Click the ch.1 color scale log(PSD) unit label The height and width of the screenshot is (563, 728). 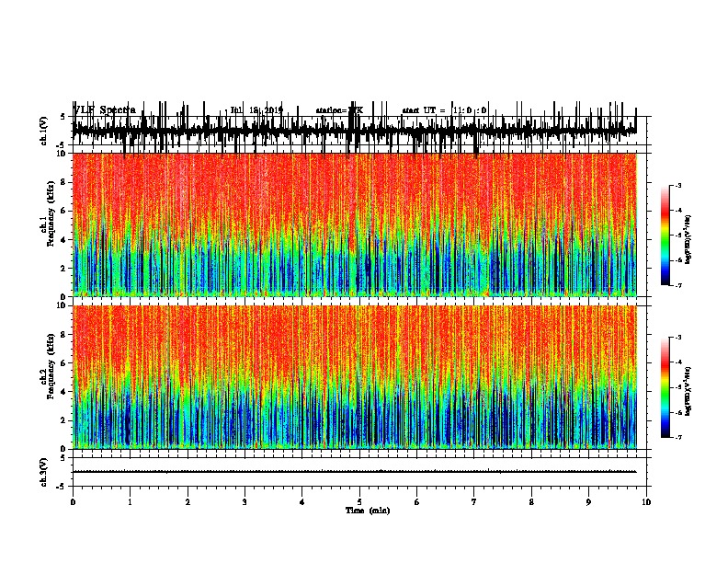coord(688,240)
